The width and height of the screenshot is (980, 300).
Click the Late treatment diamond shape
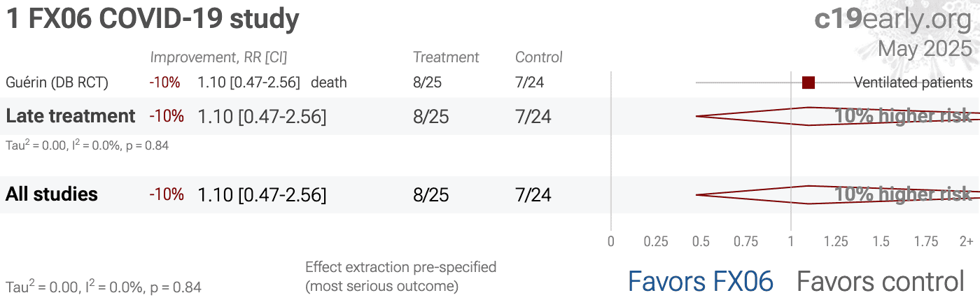(x=837, y=116)
